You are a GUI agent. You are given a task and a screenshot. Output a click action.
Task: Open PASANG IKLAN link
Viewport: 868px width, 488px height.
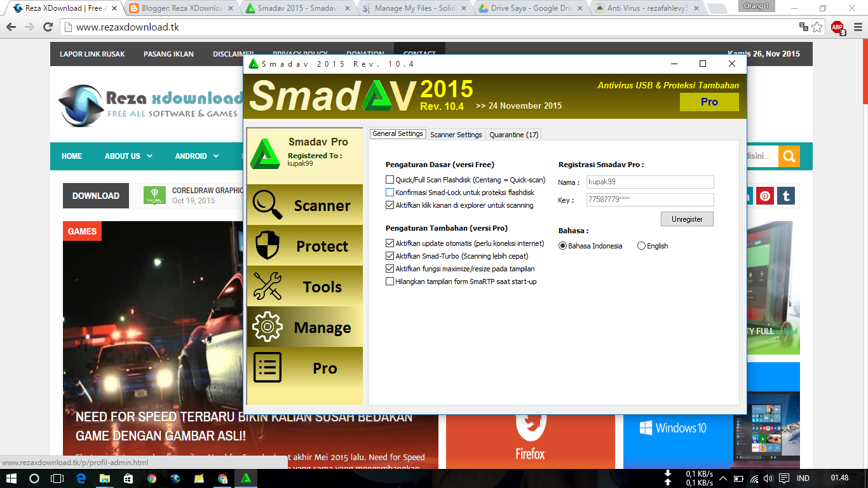click(x=168, y=54)
